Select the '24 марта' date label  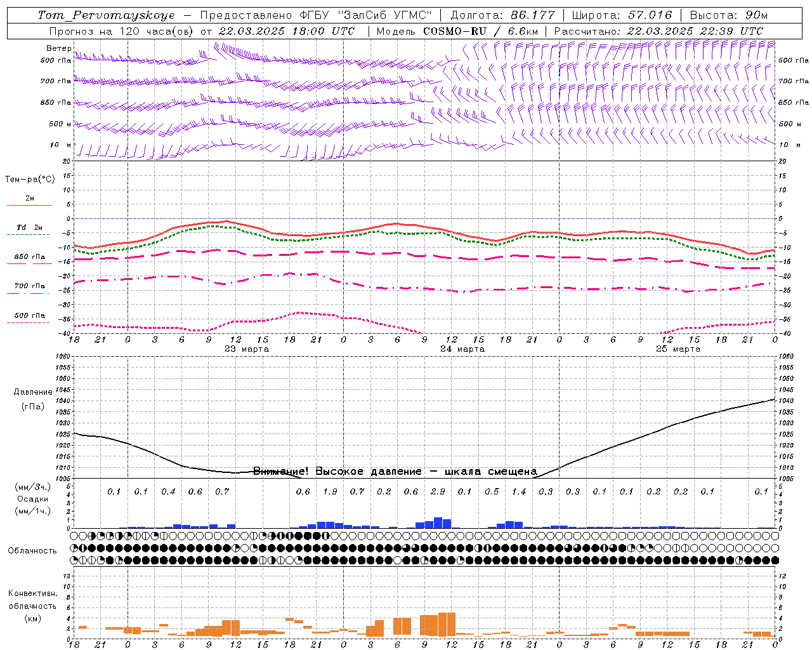coord(462,349)
